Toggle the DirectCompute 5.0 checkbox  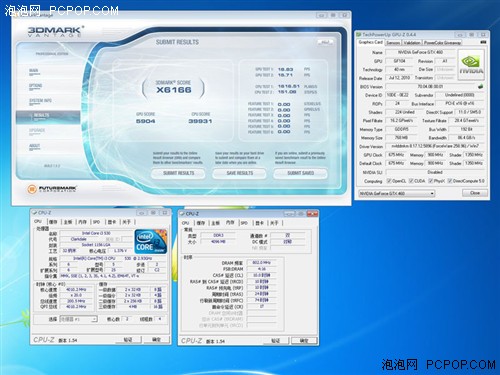450,181
